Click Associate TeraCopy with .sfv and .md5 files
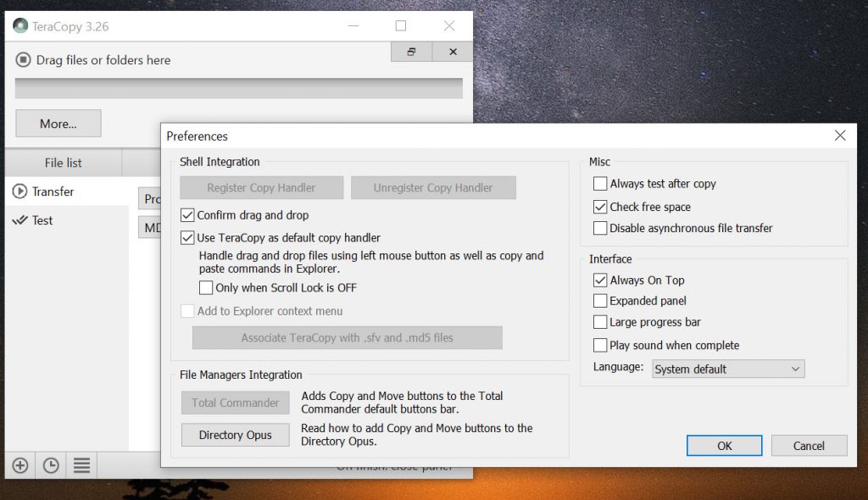Viewport: 868px width, 500px height. point(347,338)
